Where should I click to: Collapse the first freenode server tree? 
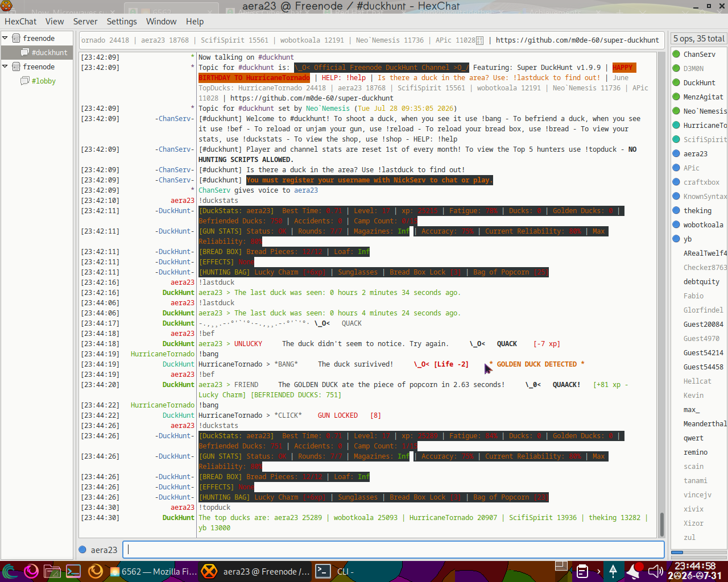click(x=5, y=38)
